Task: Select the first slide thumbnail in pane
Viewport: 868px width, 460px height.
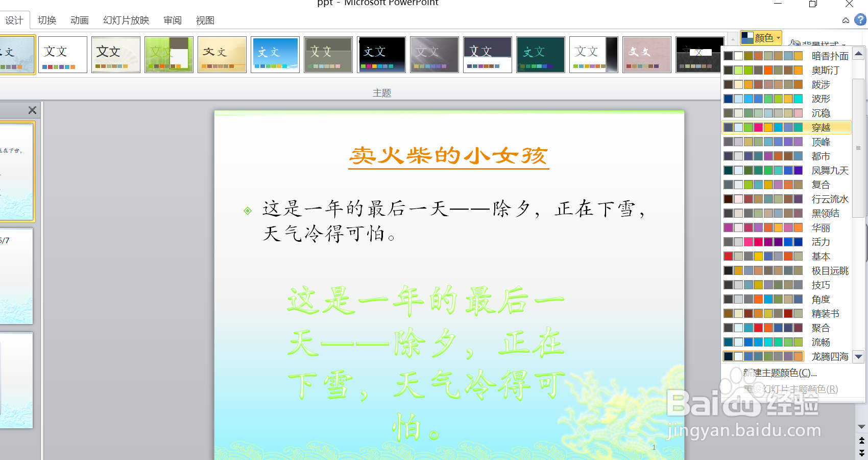Action: point(16,171)
